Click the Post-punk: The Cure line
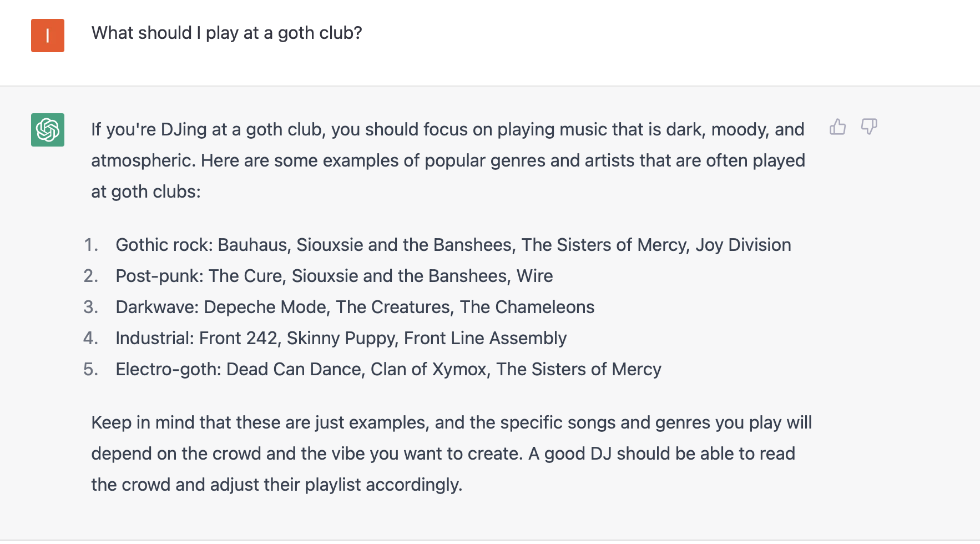 [x=334, y=276]
